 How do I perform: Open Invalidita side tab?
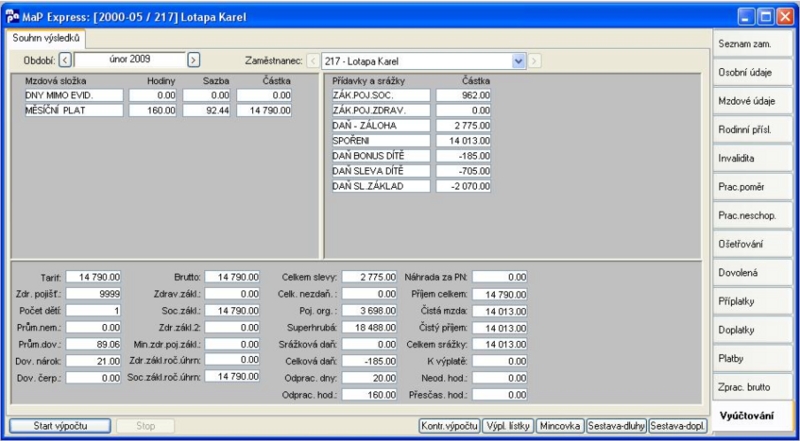(x=753, y=158)
